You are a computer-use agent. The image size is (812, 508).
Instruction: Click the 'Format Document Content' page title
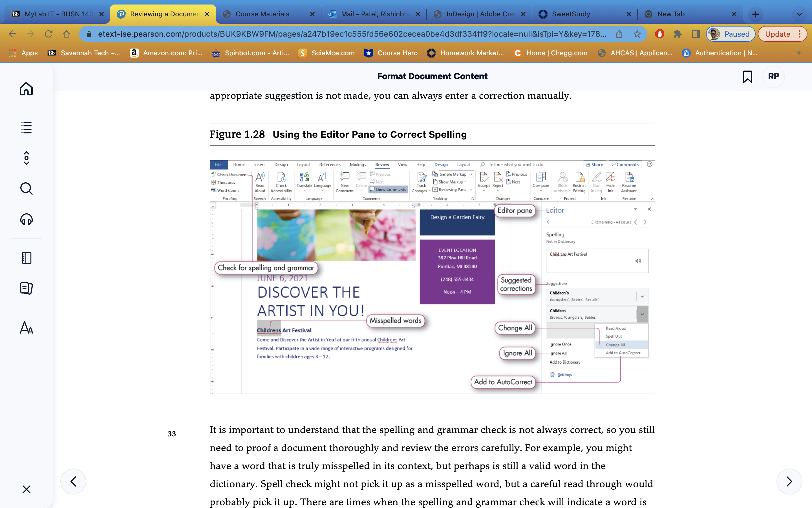432,76
